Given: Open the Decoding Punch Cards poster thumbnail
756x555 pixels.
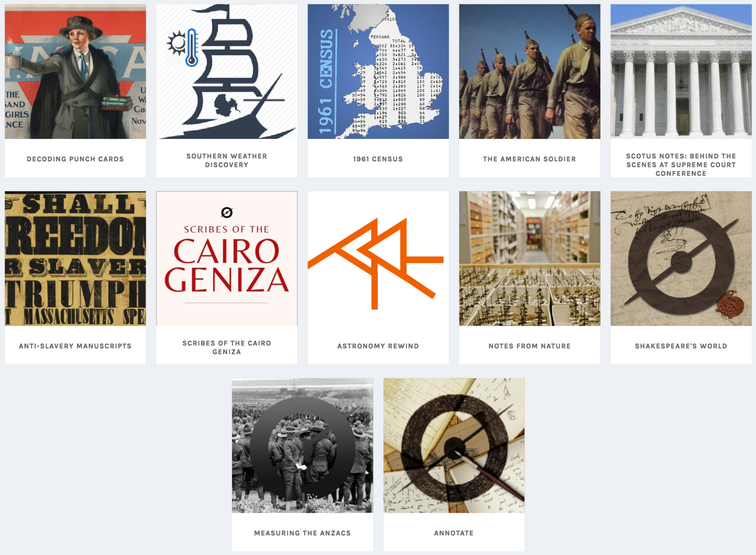Looking at the screenshot, I should pos(75,72).
